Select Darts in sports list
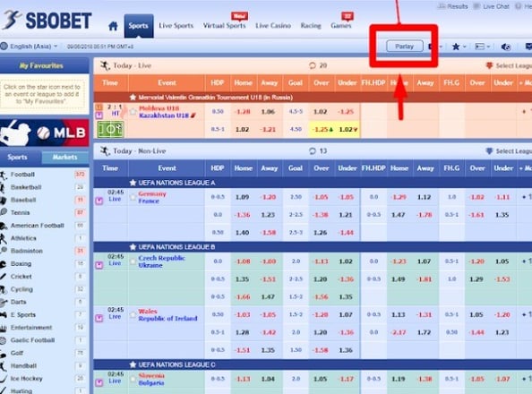The width and height of the screenshot is (532, 394). click(18, 302)
